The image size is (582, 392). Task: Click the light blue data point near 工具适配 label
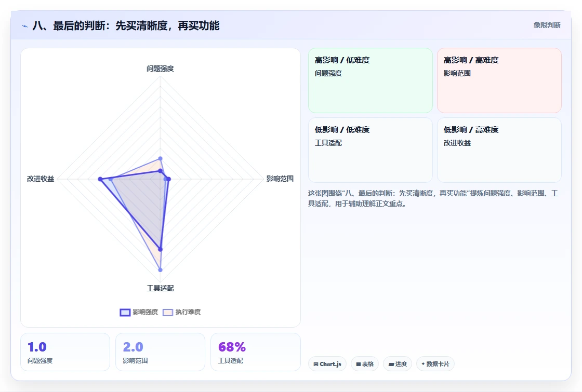[x=161, y=269]
